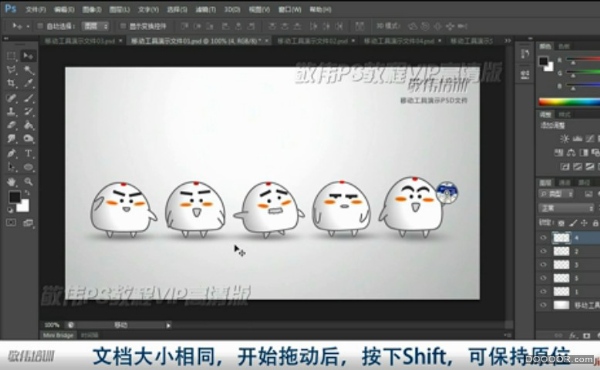Toggle visibility of layer 5
Screen dimensions: 600x370
tap(543, 278)
